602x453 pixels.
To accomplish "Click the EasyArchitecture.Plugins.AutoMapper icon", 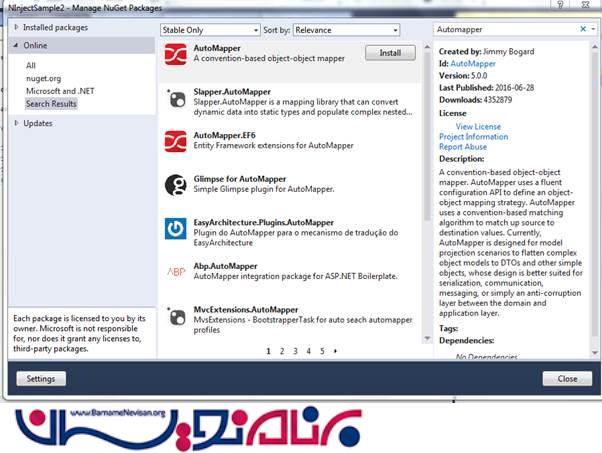I will coord(175,228).
